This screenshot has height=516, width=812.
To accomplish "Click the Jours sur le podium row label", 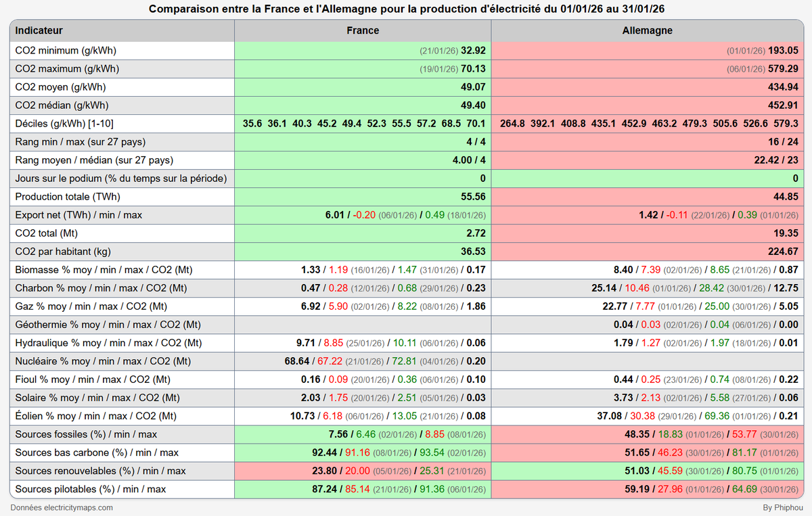I will tap(121, 178).
